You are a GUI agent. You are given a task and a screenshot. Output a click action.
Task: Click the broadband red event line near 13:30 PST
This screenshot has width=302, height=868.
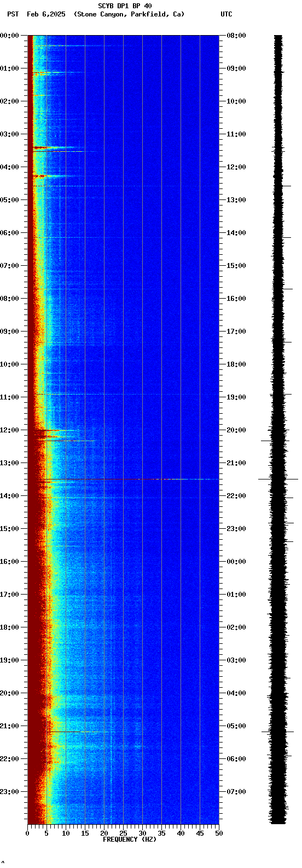123,479
